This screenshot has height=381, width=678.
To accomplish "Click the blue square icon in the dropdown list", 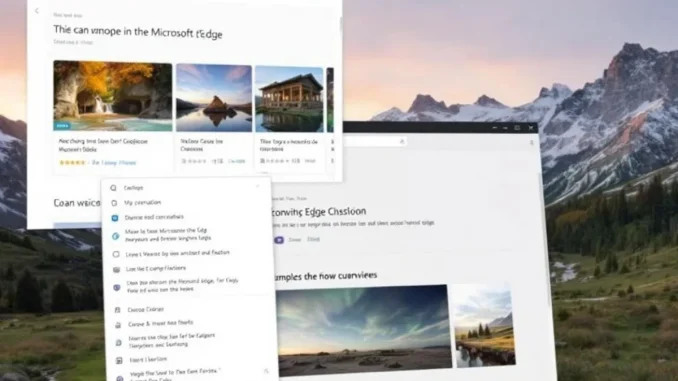I will tap(115, 218).
